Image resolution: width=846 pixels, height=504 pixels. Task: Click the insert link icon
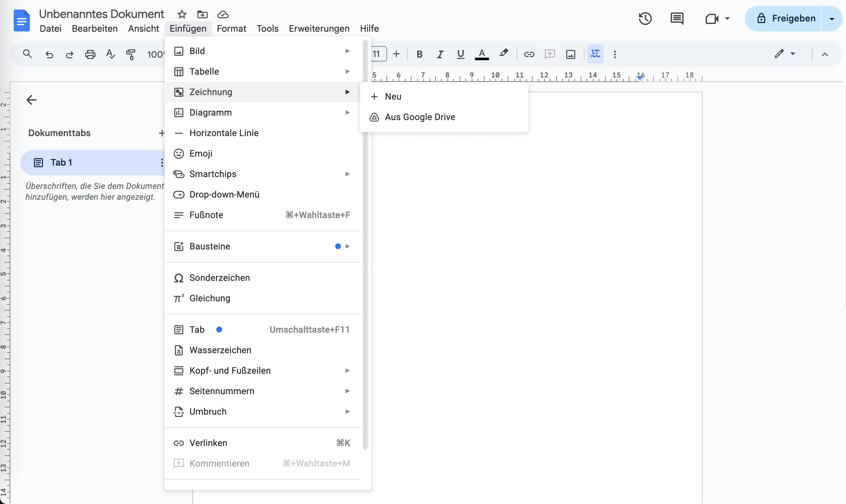[529, 54]
